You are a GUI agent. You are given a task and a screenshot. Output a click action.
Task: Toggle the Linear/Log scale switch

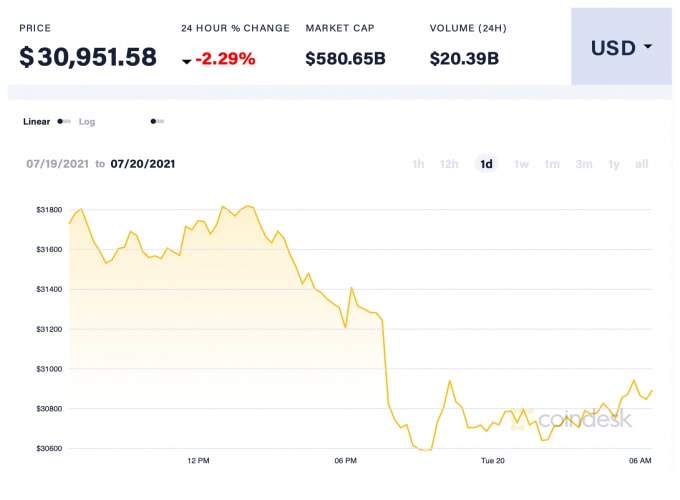click(64, 121)
